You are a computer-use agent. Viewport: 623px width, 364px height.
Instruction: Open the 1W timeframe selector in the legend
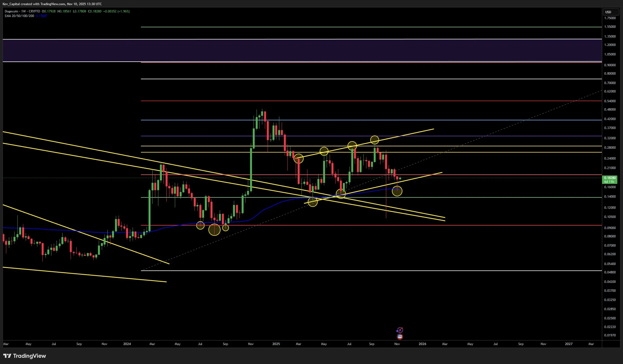point(23,11)
